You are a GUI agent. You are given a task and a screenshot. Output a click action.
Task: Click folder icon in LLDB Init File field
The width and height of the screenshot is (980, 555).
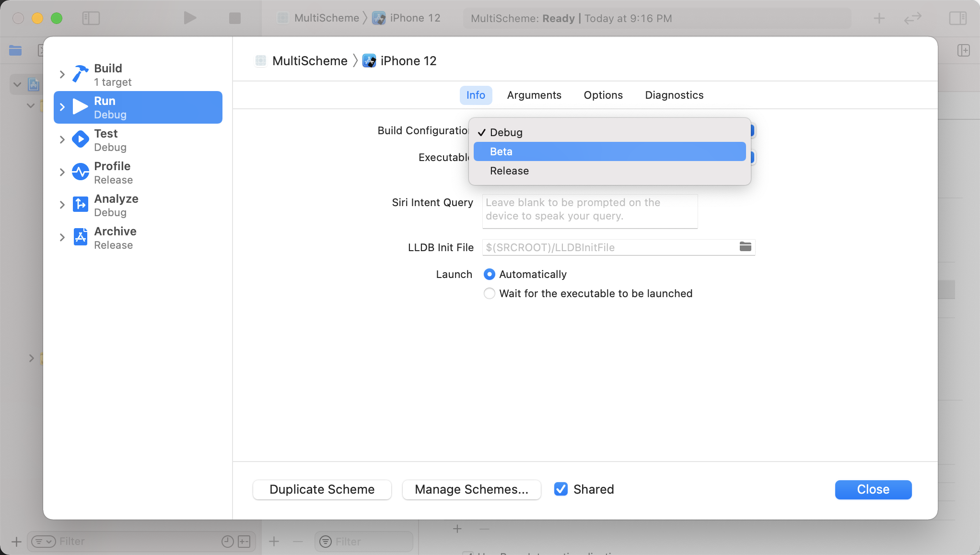pos(745,247)
